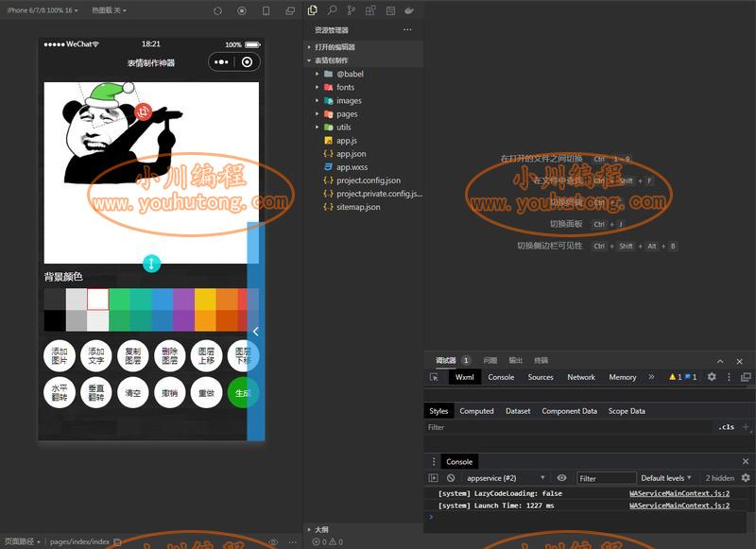Toggle the page path preview eye icon
The width and height of the screenshot is (756, 549).
[x=273, y=541]
